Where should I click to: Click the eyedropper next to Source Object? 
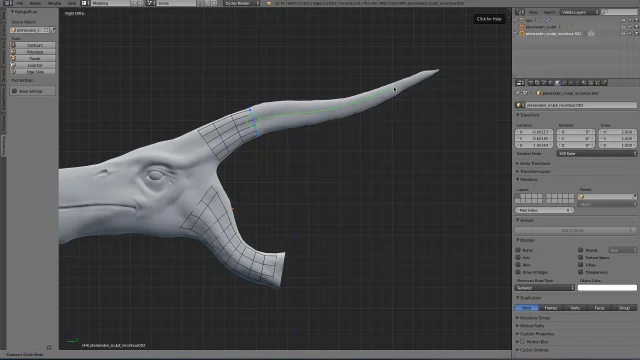(x=53, y=30)
